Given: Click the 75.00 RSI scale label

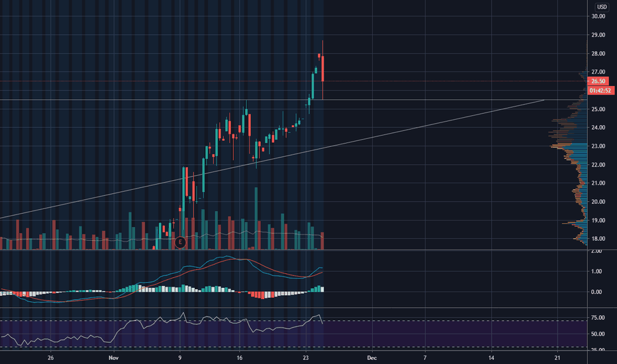Looking at the screenshot, I should [598, 318].
